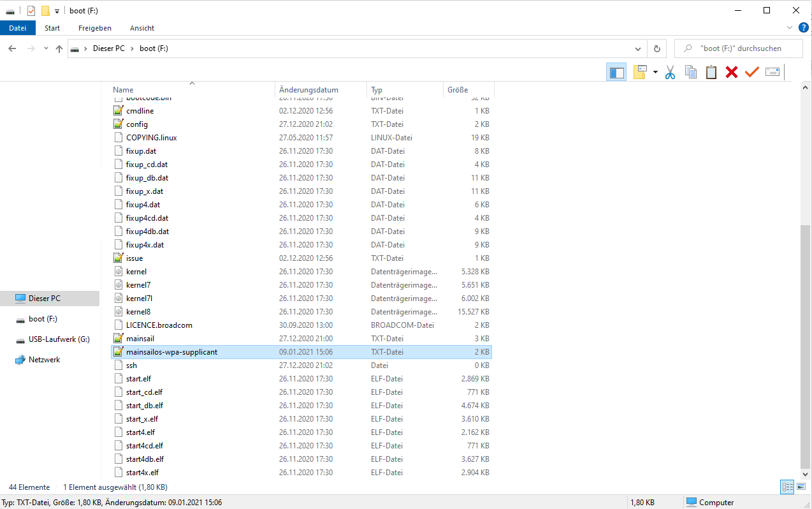Open the quick access toolbar customize dropdown
The height and width of the screenshot is (509, 812).
coord(57,11)
